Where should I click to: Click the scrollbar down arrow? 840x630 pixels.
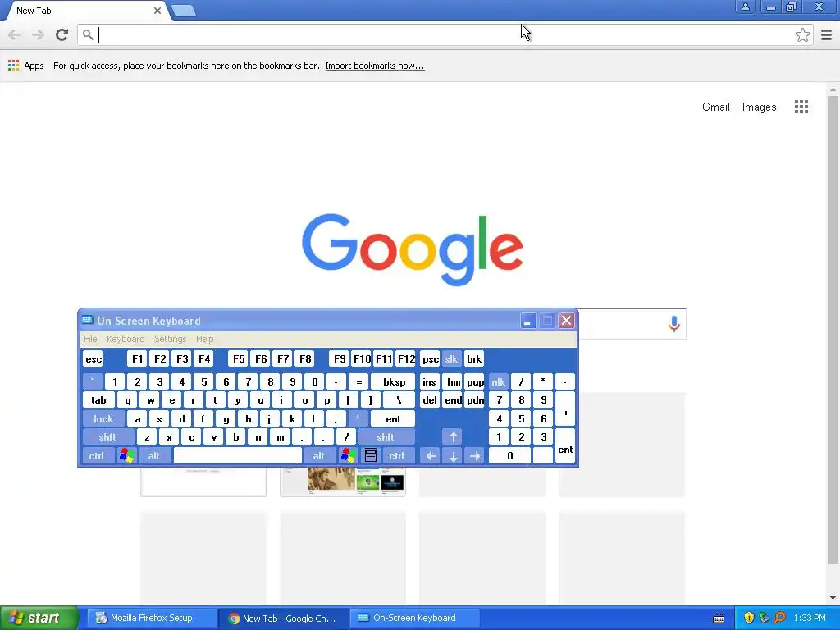pos(833,598)
